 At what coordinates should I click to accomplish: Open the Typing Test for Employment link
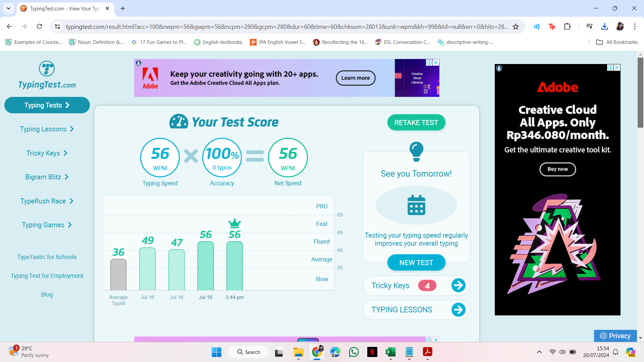47,276
